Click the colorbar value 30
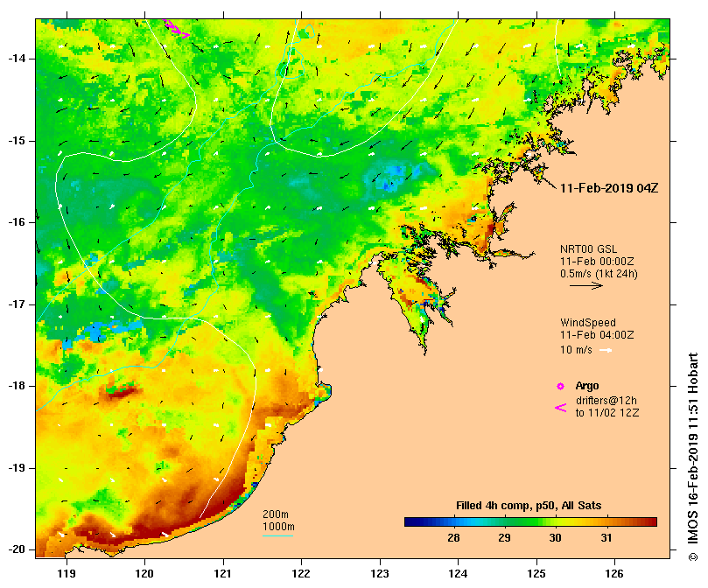 pyautogui.click(x=556, y=538)
